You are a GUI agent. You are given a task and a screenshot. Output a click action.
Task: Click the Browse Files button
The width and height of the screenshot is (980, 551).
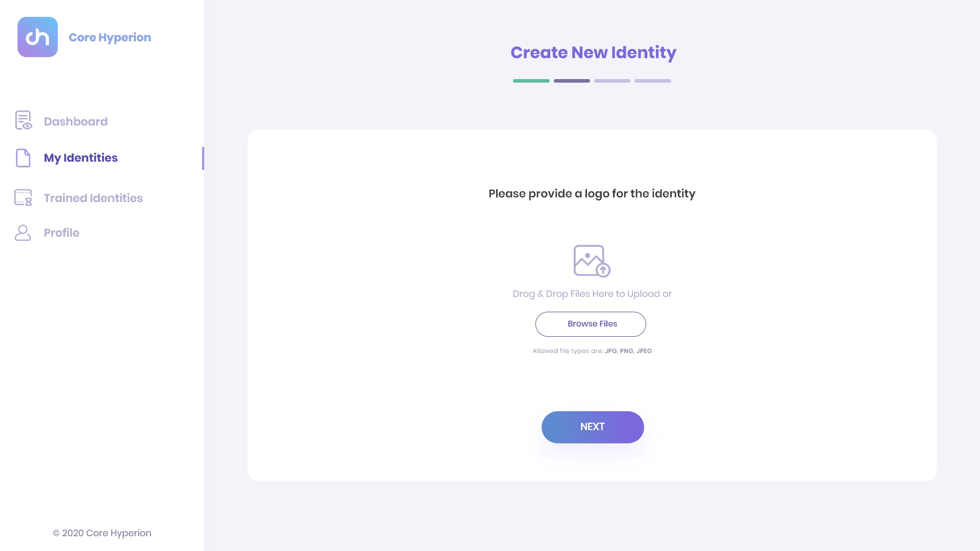(592, 323)
